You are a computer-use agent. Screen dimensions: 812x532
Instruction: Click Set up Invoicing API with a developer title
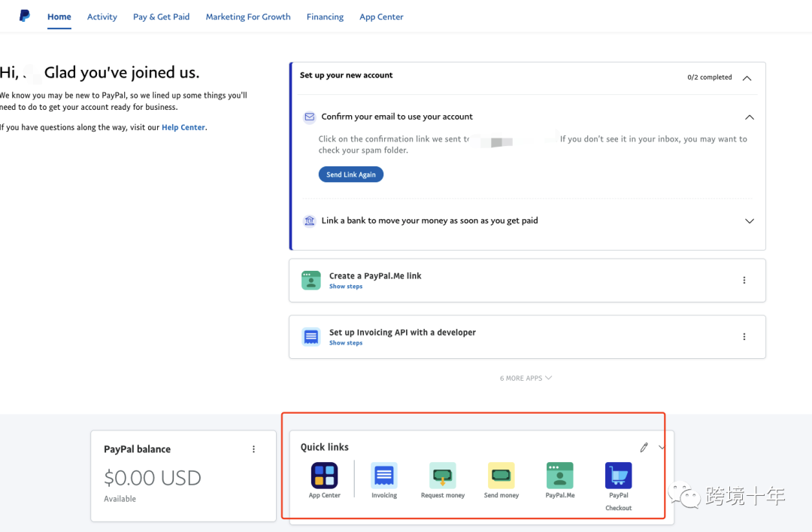pyautogui.click(x=402, y=333)
